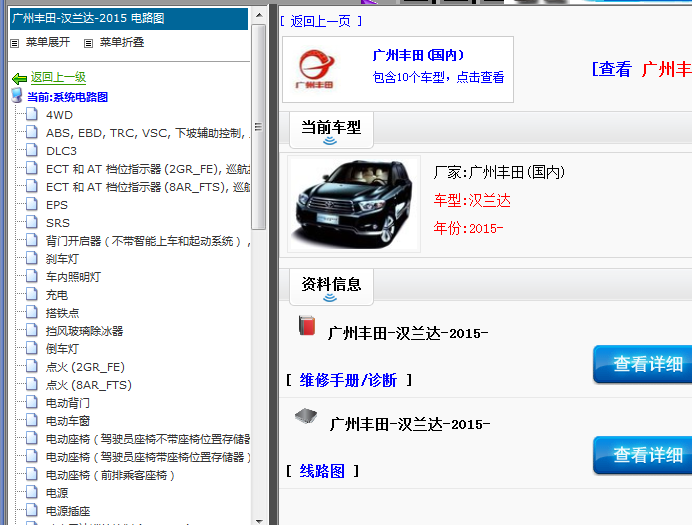Open ABS, EBD, TRC, VSC tree entry
The height and width of the screenshot is (525, 692).
(148, 133)
